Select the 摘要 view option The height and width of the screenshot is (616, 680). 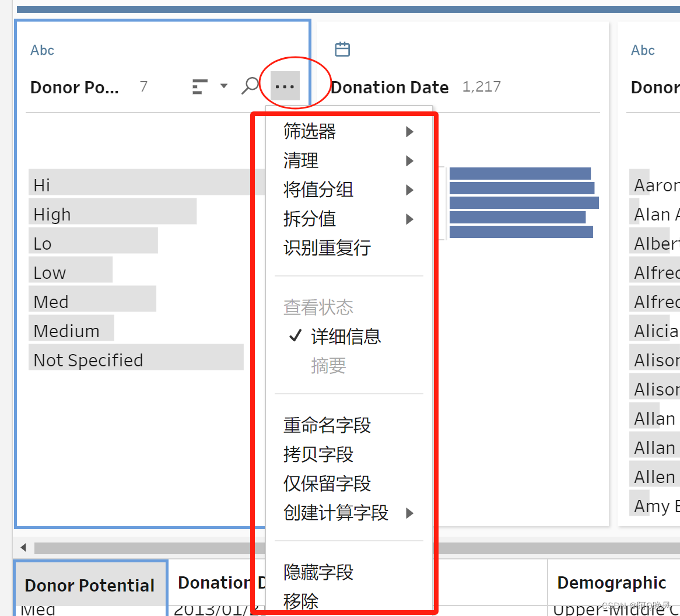(x=328, y=366)
